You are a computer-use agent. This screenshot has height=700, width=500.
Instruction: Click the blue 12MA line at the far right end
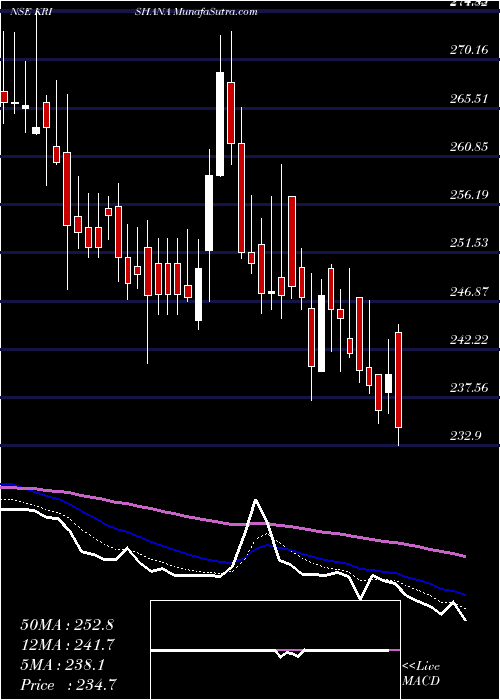(464, 594)
